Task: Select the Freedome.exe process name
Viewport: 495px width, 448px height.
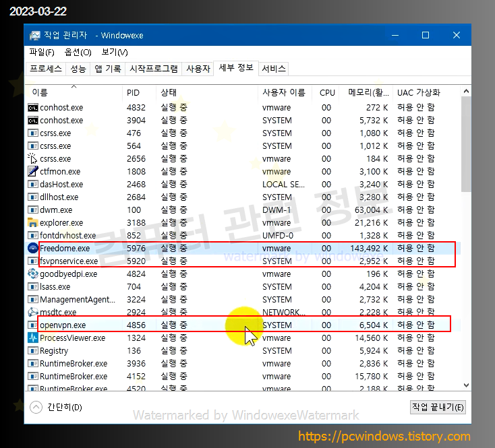Action: click(x=65, y=249)
